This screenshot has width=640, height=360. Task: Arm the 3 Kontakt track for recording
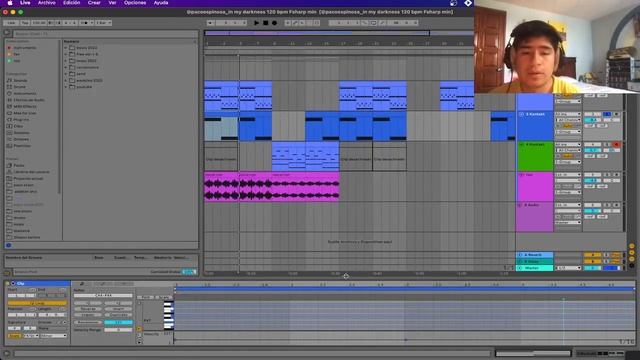pos(616,114)
